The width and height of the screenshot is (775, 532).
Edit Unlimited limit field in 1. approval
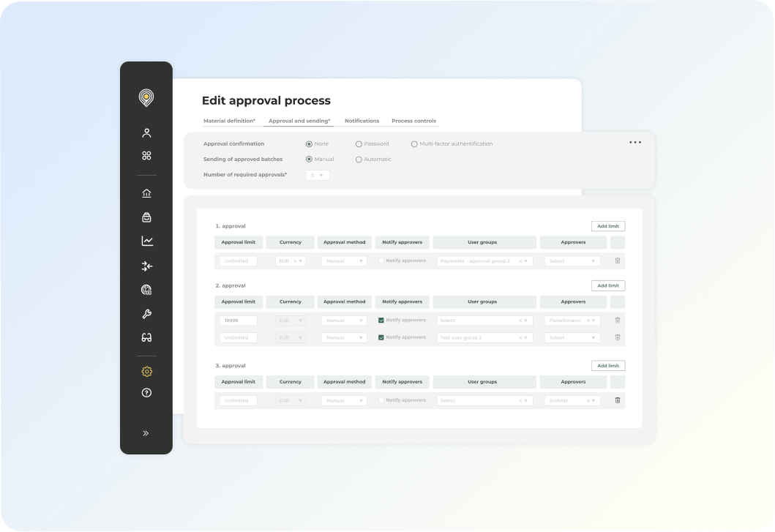(239, 261)
